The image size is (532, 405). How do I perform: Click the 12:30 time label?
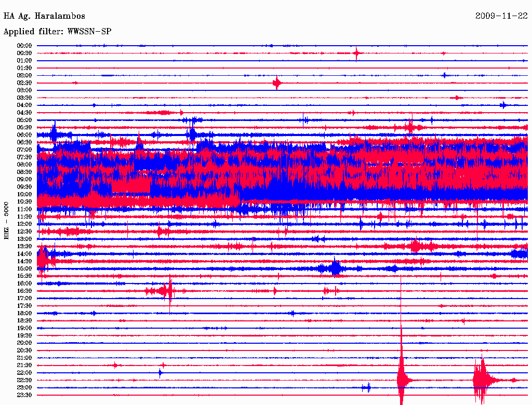pyautogui.click(x=24, y=232)
